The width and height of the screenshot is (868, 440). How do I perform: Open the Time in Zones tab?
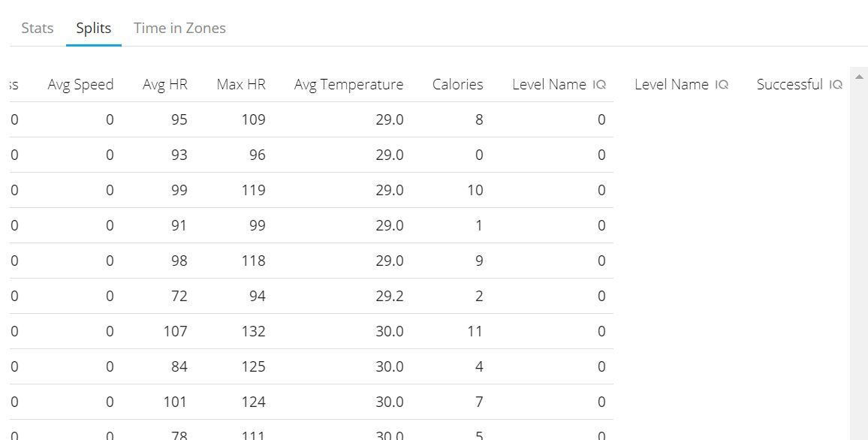[179, 29]
